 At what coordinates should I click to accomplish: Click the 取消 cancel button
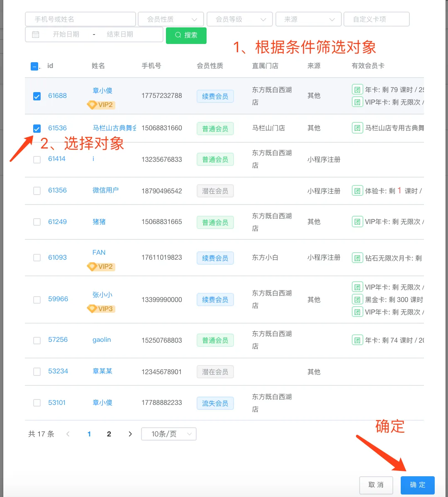(376, 485)
